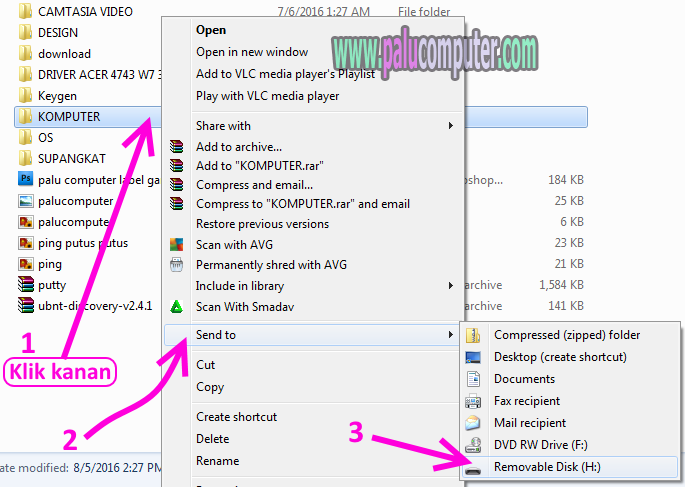Image resolution: width=685 pixels, height=487 pixels.
Task: Click the Fax recipient icon
Action: 473,401
